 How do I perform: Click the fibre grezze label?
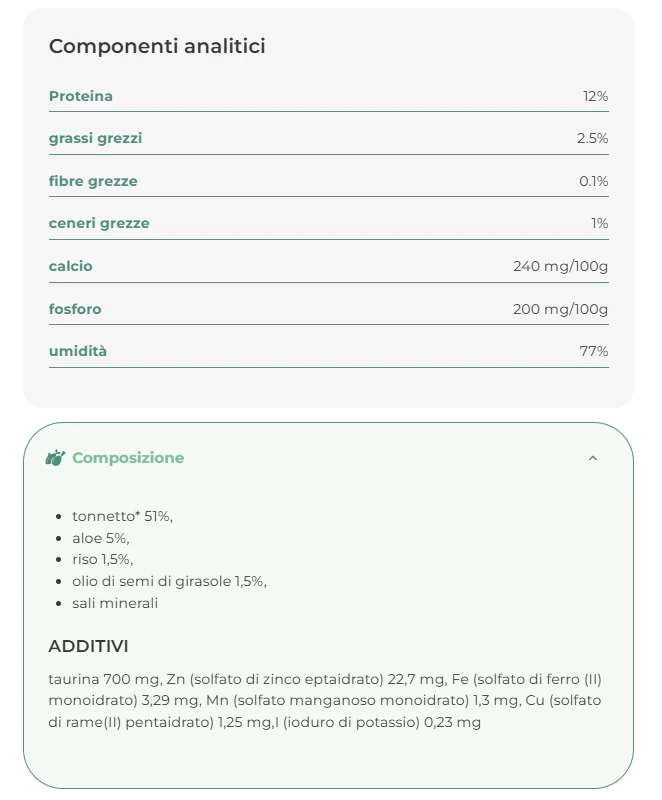tap(93, 181)
